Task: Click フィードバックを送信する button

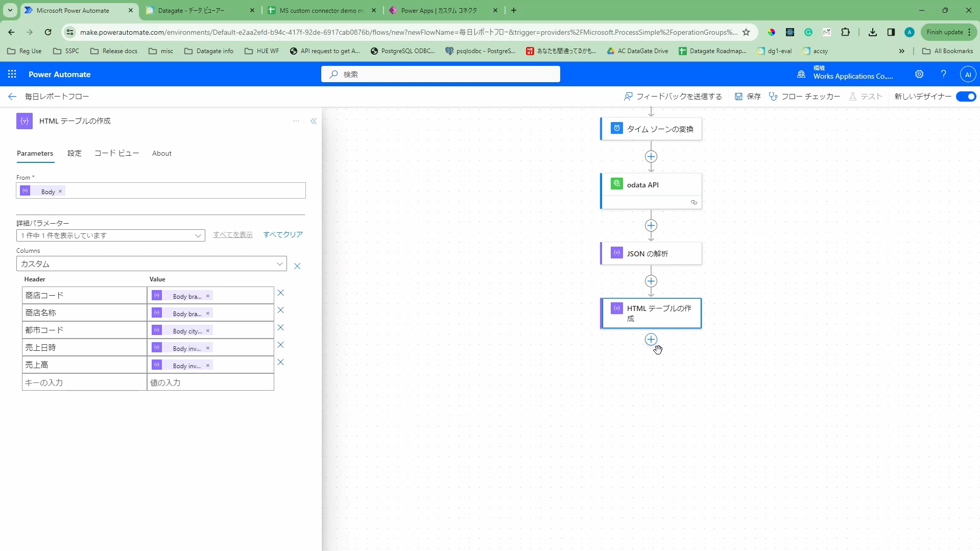Action: point(673,97)
